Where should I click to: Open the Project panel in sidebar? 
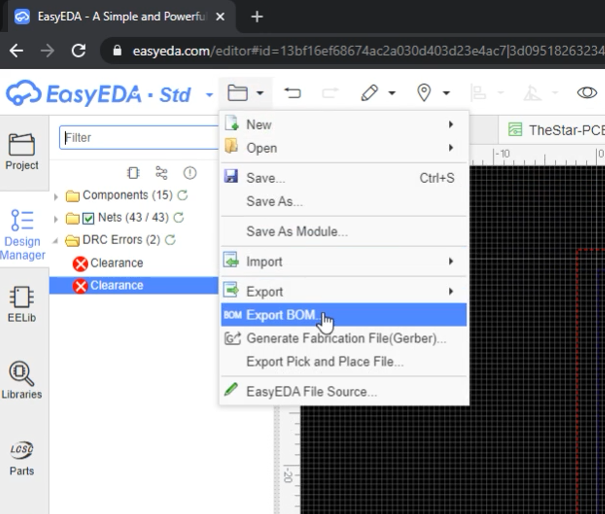22,152
